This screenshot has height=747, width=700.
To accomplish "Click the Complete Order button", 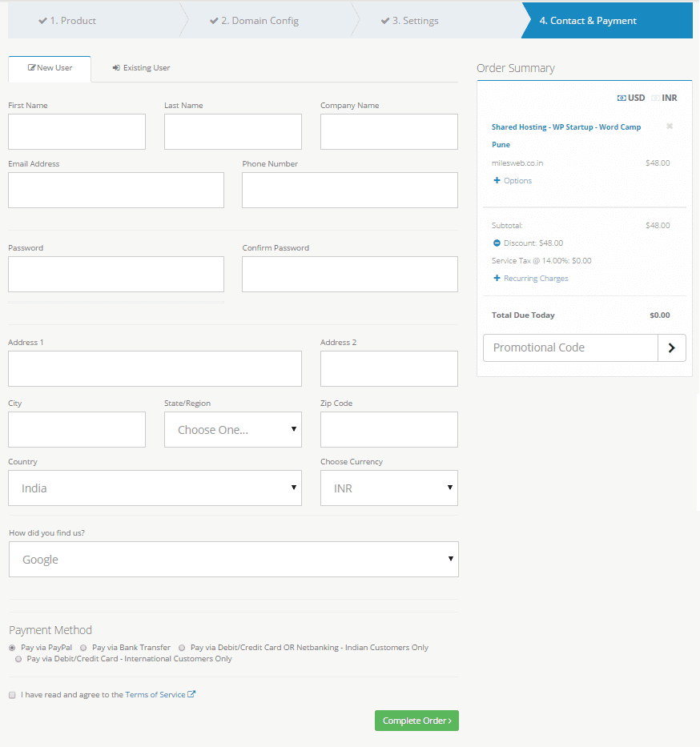I will [x=416, y=721].
